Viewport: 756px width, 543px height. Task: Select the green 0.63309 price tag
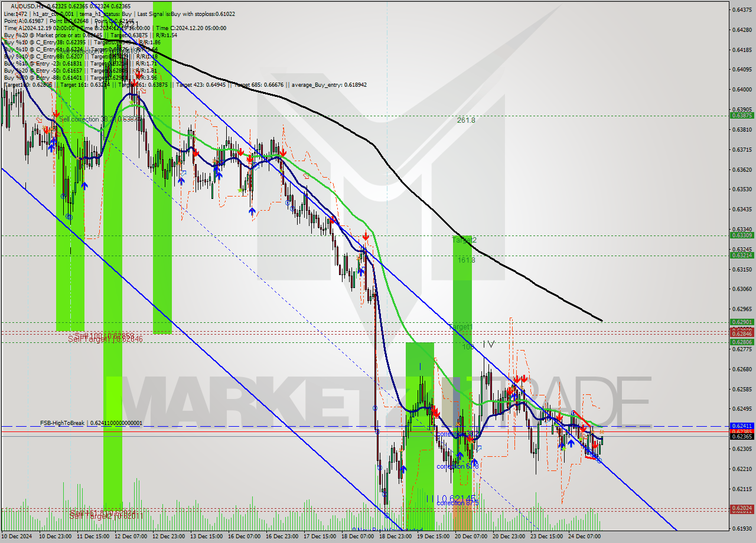[742, 235]
